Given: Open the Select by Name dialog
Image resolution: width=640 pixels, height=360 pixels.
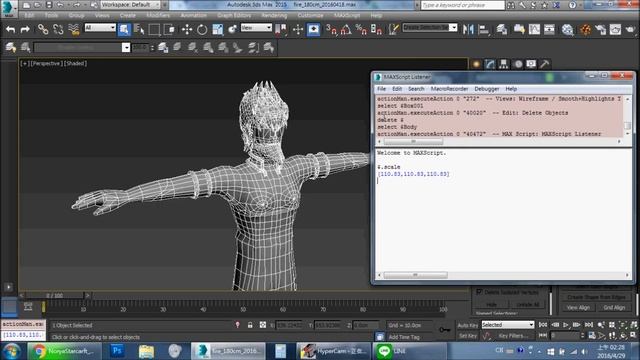Looking at the screenshot, I should 139,29.
